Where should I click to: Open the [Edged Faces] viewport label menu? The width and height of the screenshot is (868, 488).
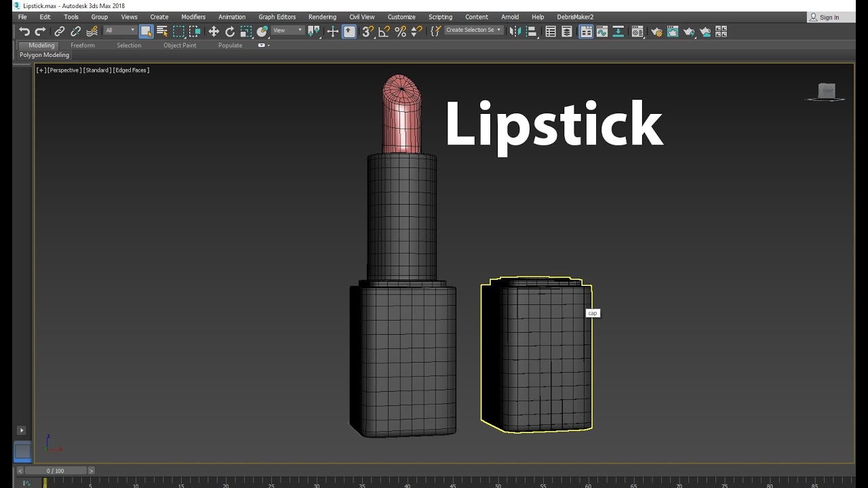pyautogui.click(x=131, y=70)
